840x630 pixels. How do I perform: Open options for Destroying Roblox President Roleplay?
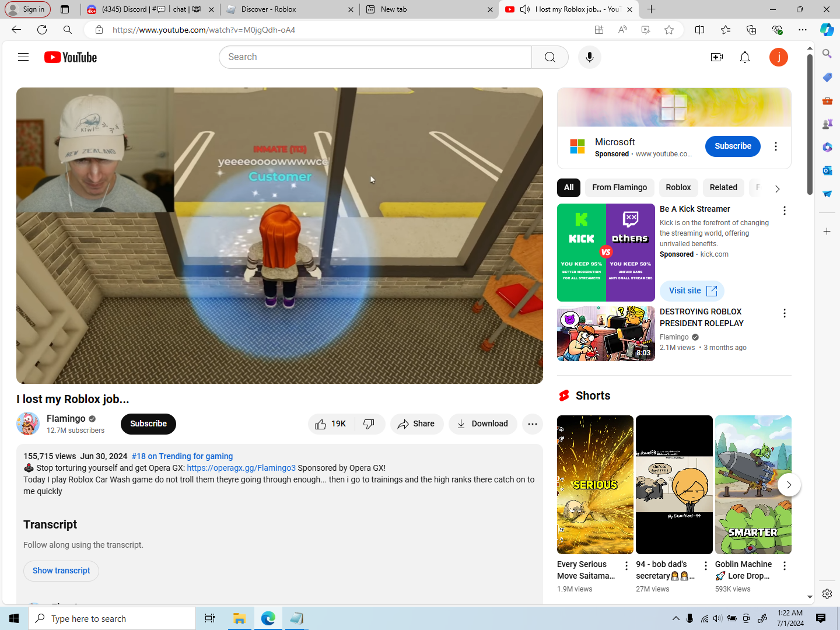tap(785, 313)
